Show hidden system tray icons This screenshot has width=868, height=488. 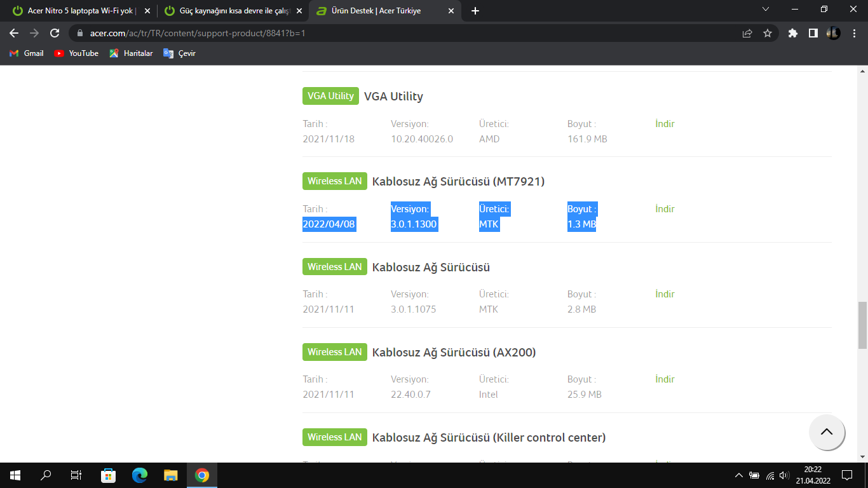point(738,475)
